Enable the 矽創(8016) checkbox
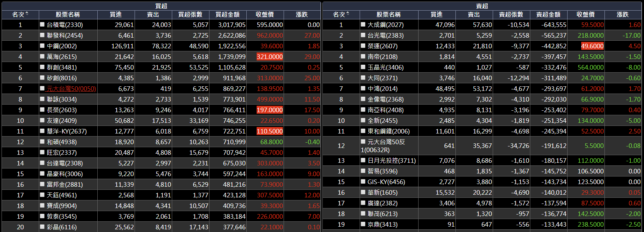644x232 pixels. [42, 78]
